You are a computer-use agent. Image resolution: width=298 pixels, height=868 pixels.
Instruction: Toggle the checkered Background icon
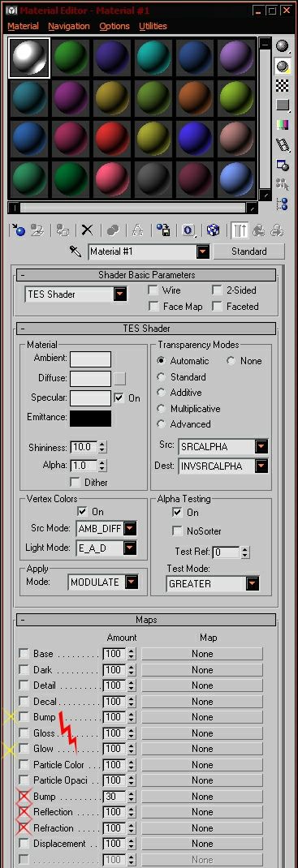(283, 85)
